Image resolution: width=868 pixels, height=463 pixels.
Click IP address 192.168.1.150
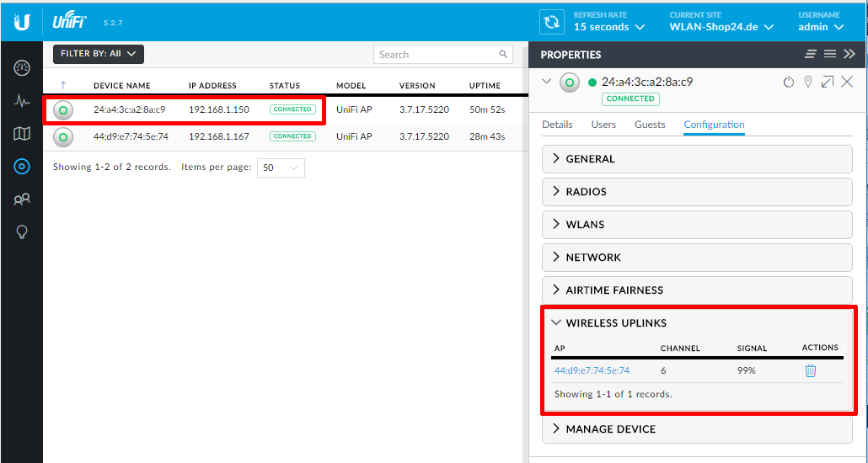[x=219, y=110]
